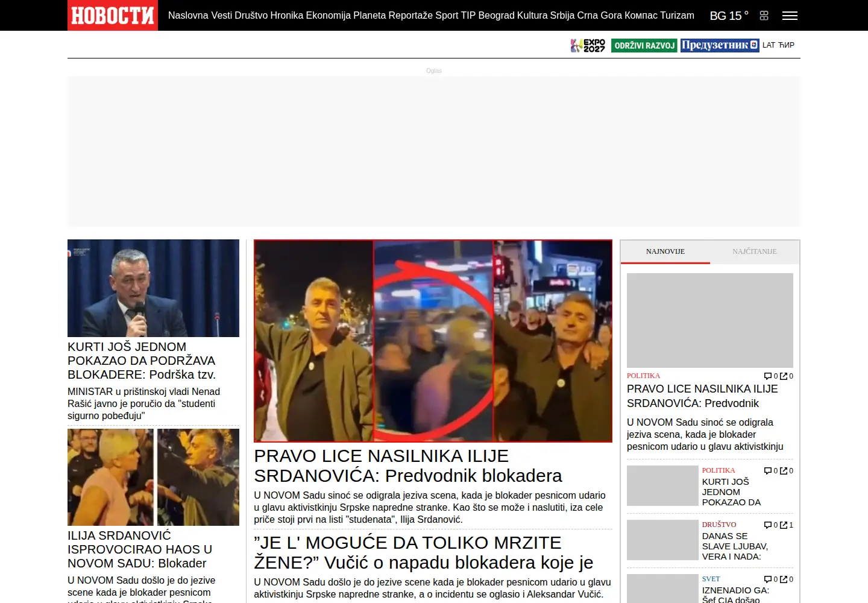Open BG 15° weather widget
The width and height of the screenshot is (868, 603).
click(729, 16)
